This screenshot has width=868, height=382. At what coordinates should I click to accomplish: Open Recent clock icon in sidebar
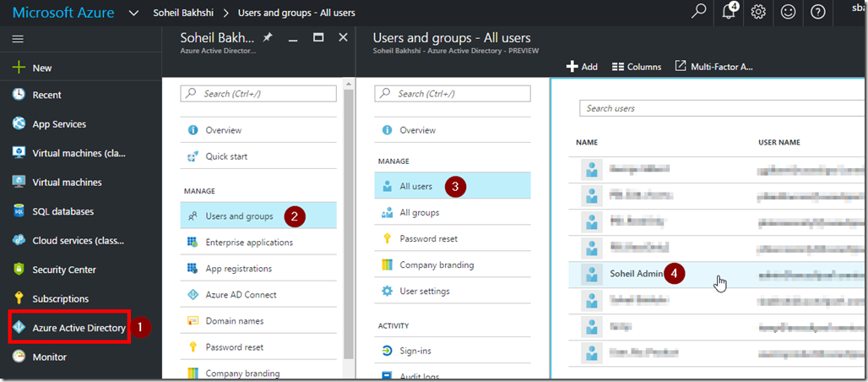point(19,95)
